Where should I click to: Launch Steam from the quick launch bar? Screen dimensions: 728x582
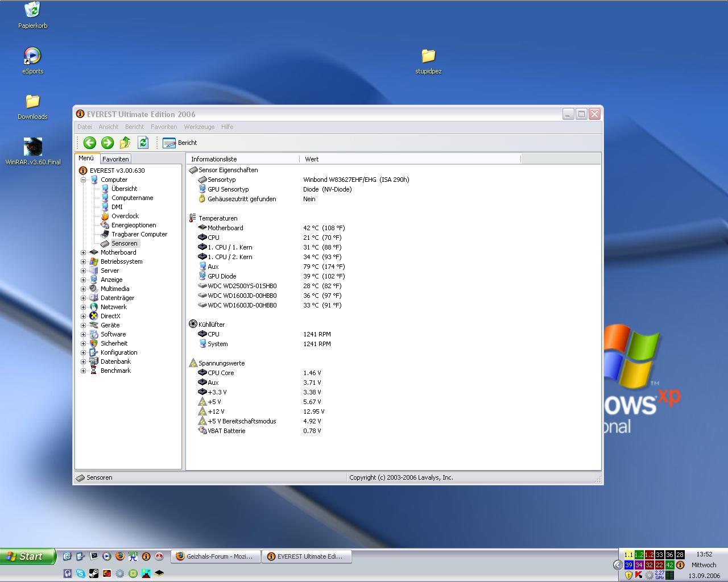click(x=93, y=573)
